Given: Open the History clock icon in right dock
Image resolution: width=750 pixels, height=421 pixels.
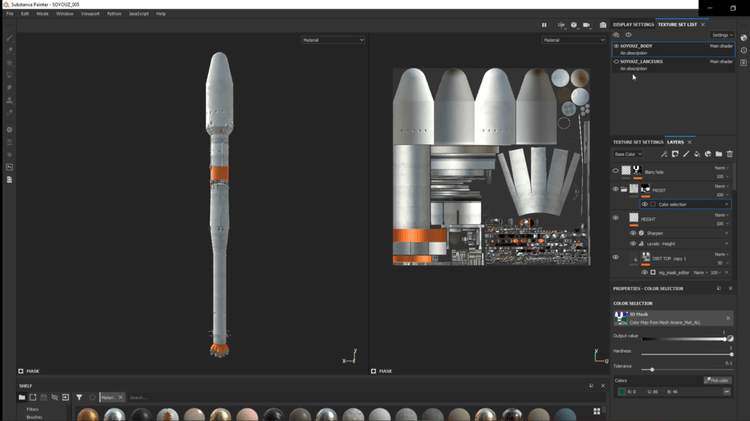Looking at the screenshot, I should (x=744, y=50).
